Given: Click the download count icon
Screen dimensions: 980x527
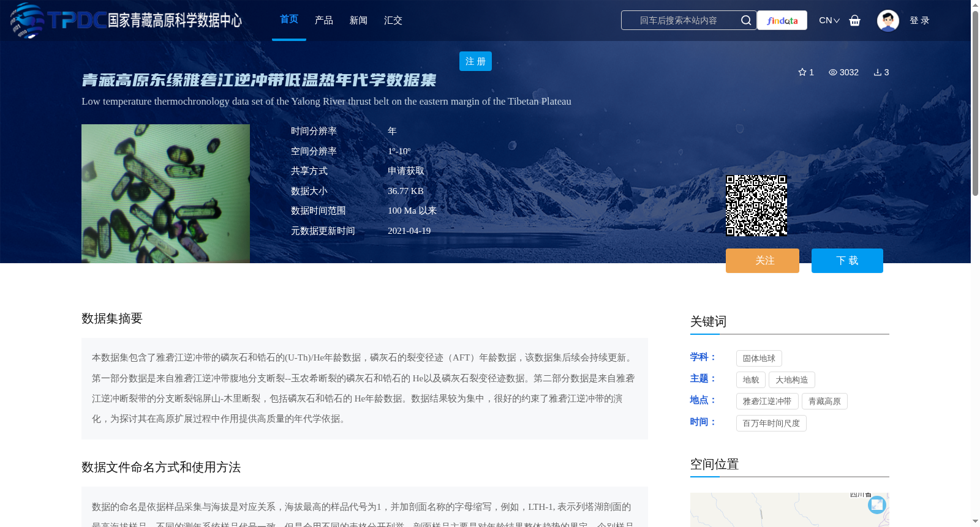Looking at the screenshot, I should click(878, 72).
